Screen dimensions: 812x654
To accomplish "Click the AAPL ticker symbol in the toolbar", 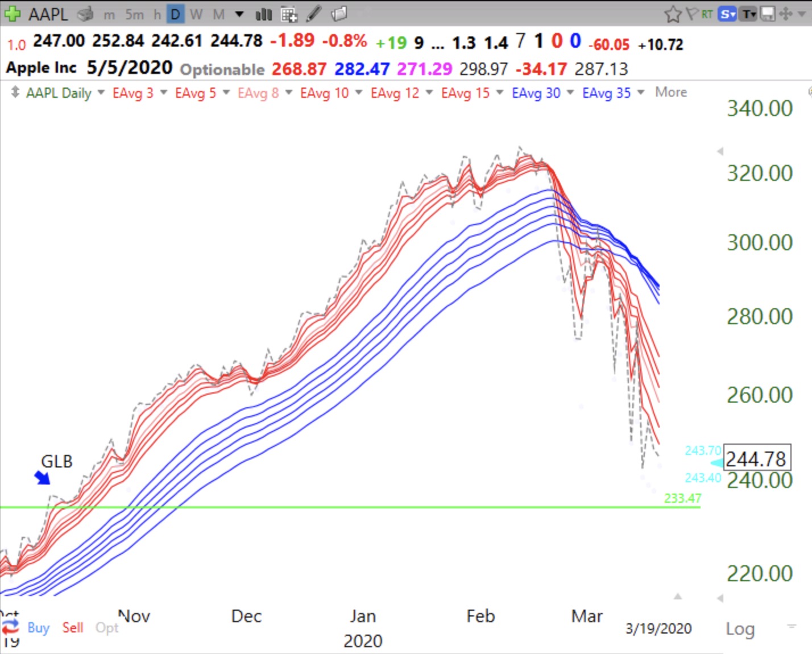I will [48, 14].
